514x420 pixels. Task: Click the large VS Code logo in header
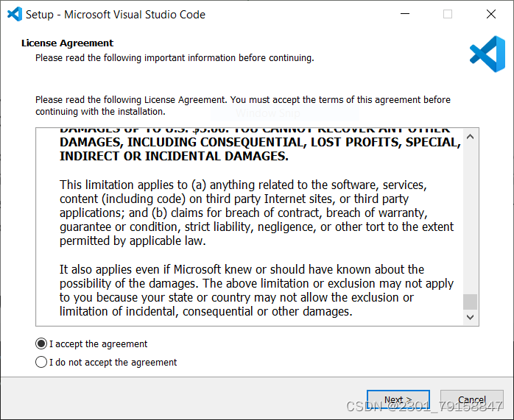[x=487, y=54]
